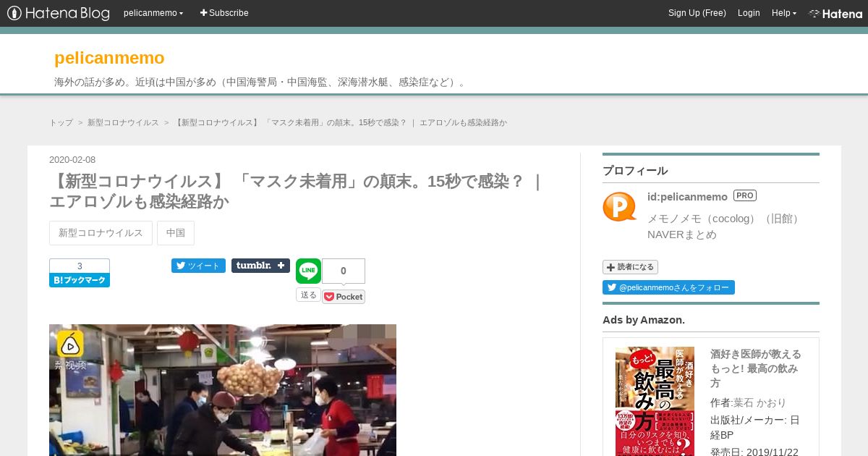Click Sign Up (Free) link

pos(697,13)
